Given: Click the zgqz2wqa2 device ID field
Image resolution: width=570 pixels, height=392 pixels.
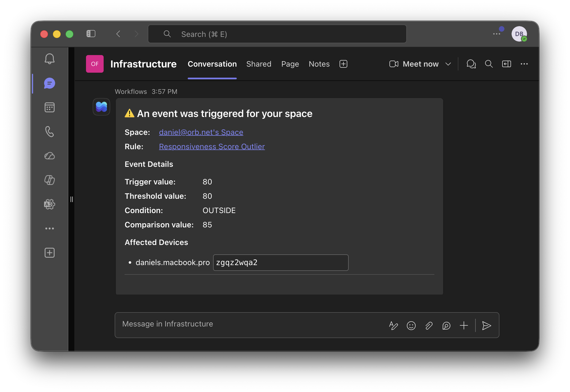Looking at the screenshot, I should (281, 263).
